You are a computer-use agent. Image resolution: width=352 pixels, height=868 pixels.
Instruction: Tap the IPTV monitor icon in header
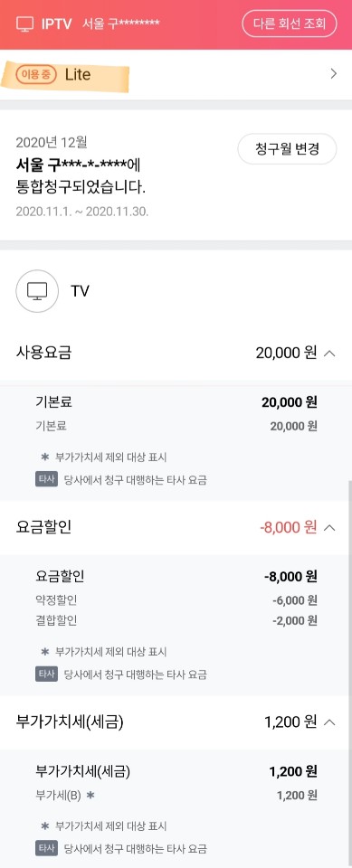tap(24, 24)
